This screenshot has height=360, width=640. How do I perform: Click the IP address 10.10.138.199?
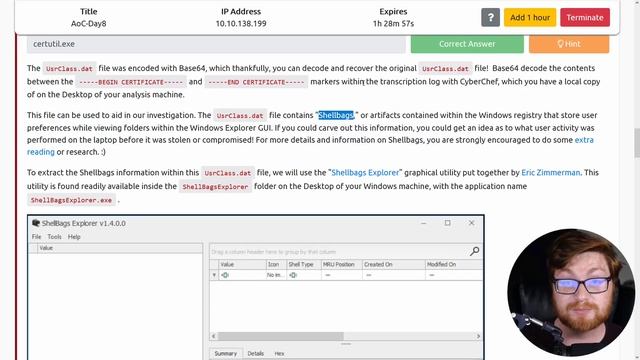pyautogui.click(x=241, y=24)
